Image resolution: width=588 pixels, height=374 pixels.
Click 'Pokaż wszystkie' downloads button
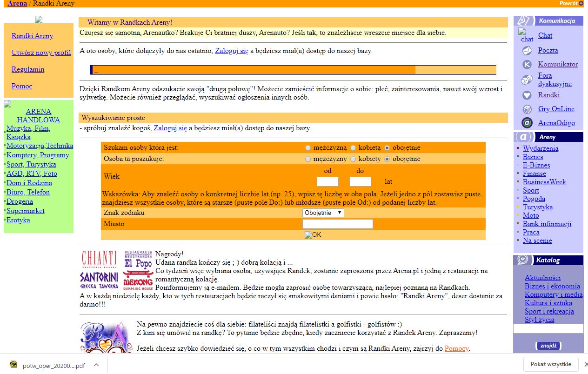[x=551, y=364]
